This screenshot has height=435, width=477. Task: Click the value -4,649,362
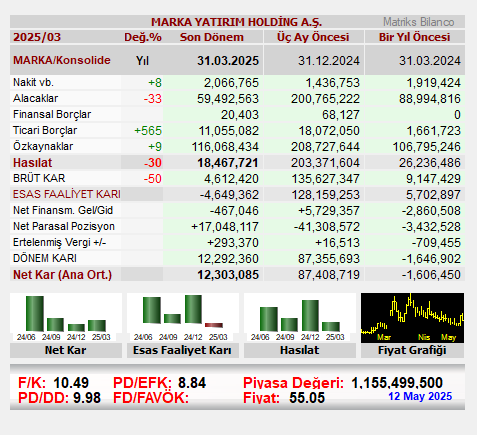tap(229, 195)
